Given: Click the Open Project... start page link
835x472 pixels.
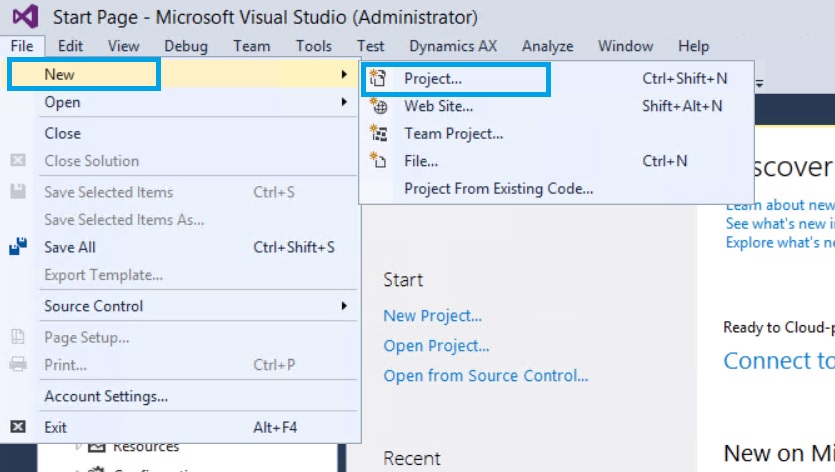Looking at the screenshot, I should pos(436,346).
